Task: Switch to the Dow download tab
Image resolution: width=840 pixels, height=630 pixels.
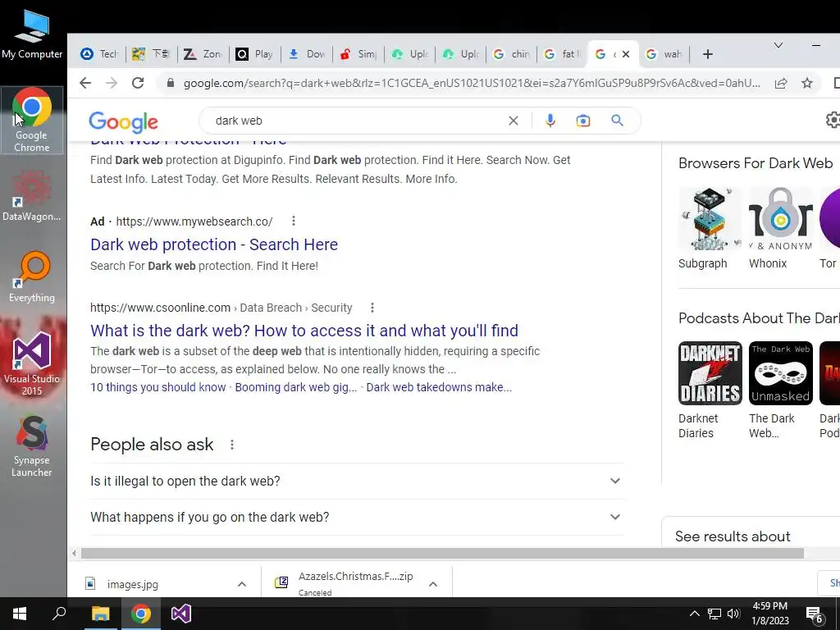Action: (x=307, y=54)
